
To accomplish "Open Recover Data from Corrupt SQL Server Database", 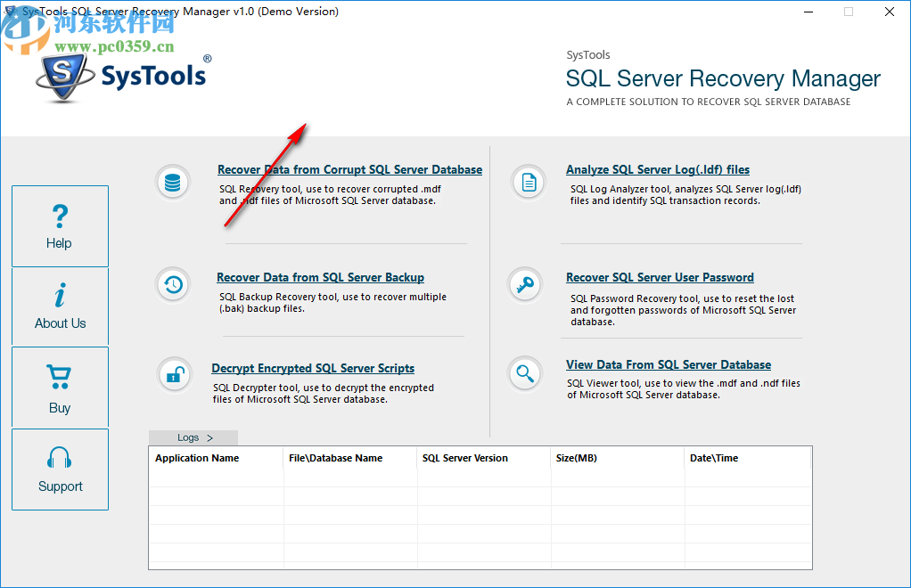I will click(x=349, y=168).
